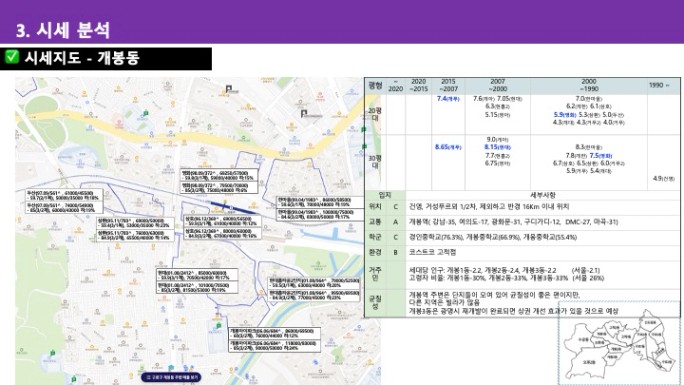The image size is (684, 385).
Task: Click the dark blue pill button at map bottom
Action: (x=171, y=377)
